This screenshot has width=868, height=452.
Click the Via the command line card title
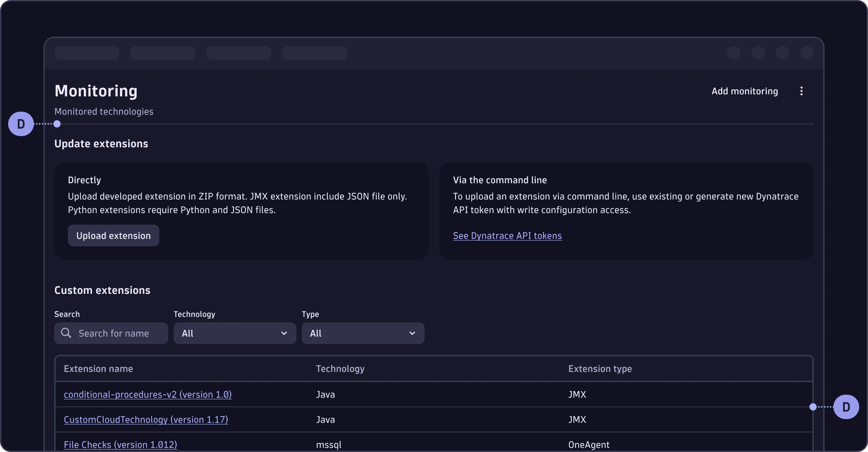(x=500, y=180)
